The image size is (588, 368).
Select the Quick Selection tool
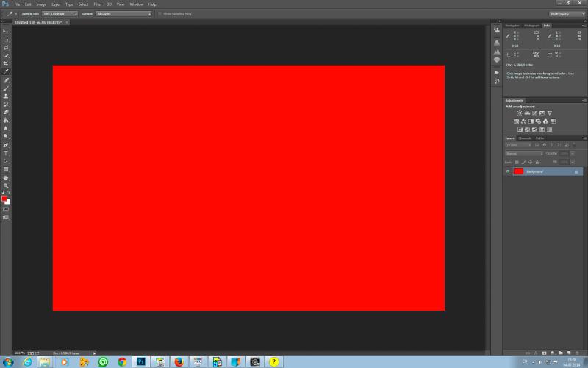tap(6, 56)
